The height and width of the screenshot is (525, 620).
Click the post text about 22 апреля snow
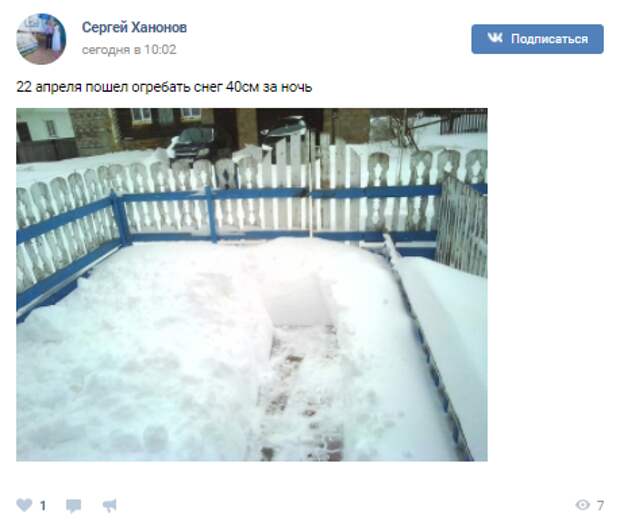click(164, 87)
